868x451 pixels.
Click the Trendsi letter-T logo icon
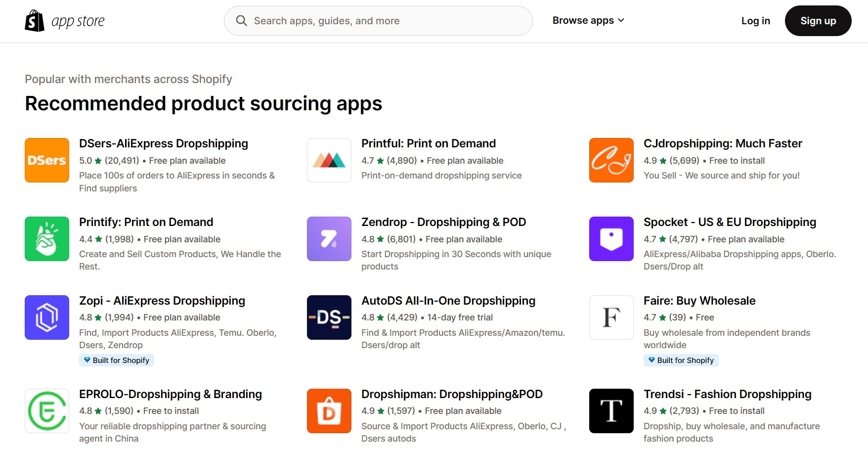(x=611, y=410)
